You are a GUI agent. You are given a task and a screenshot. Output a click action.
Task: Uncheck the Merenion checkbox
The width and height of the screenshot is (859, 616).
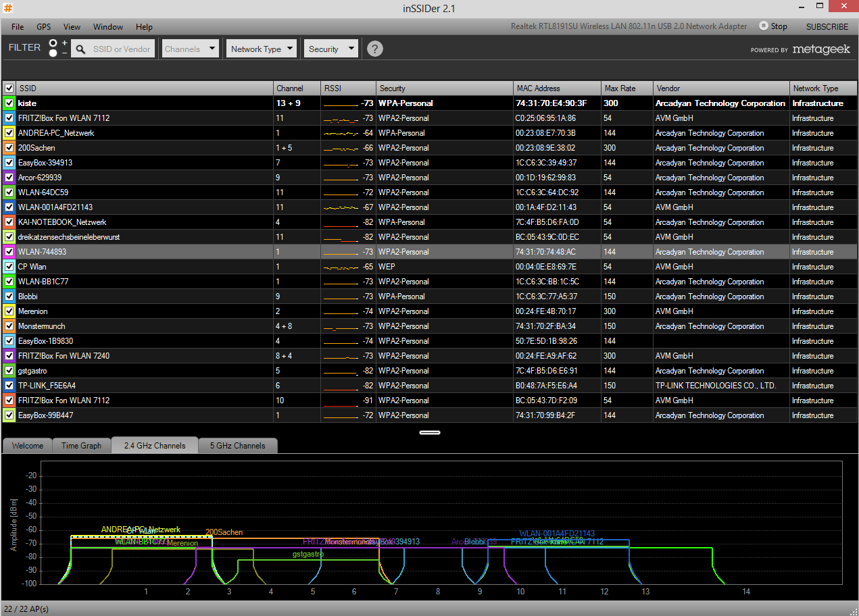[9, 311]
